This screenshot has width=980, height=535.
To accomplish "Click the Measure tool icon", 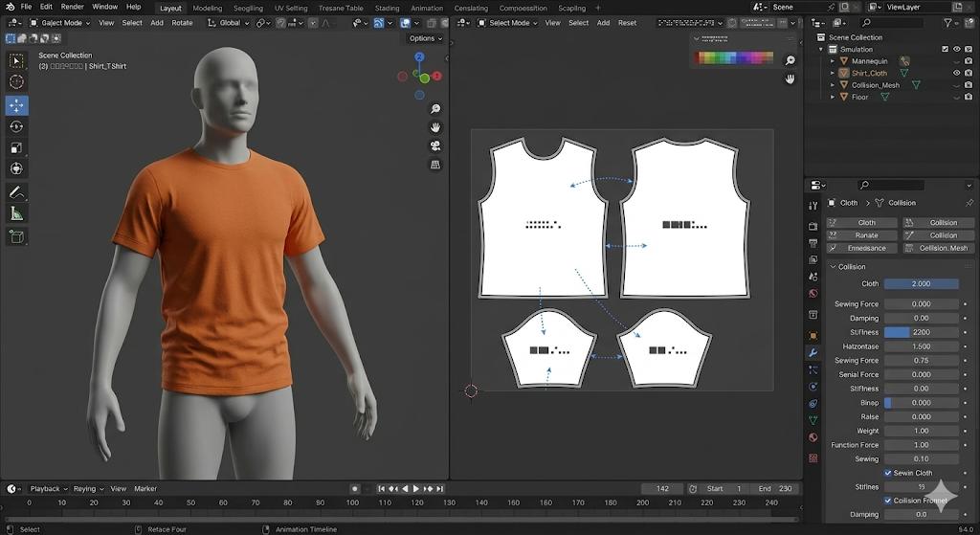I will coord(16,213).
